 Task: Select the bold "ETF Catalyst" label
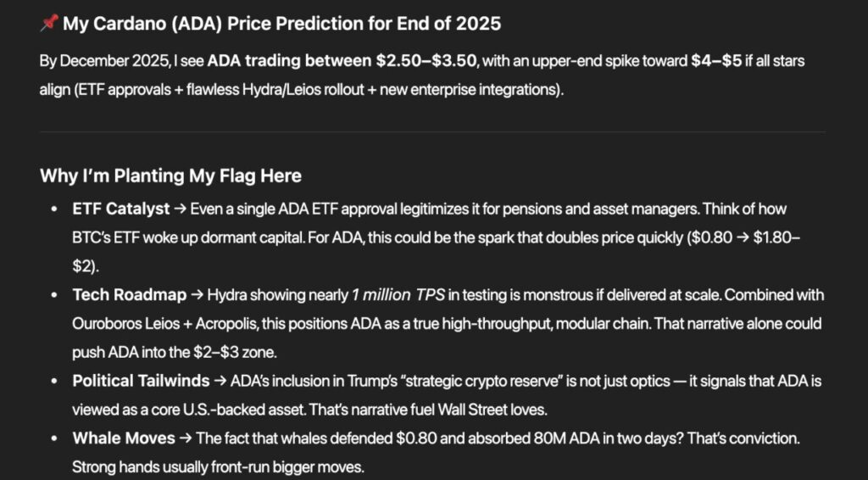point(121,209)
